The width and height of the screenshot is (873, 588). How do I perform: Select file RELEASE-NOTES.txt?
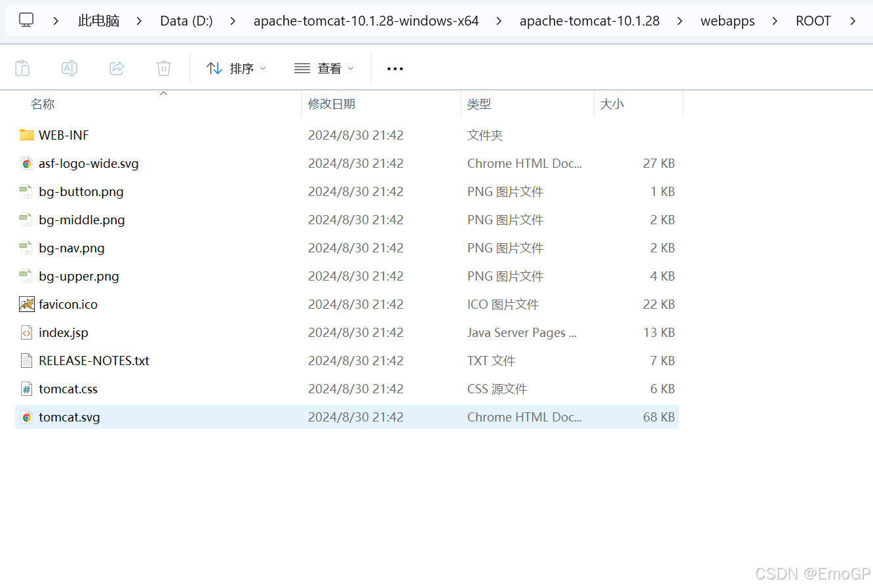click(x=94, y=361)
